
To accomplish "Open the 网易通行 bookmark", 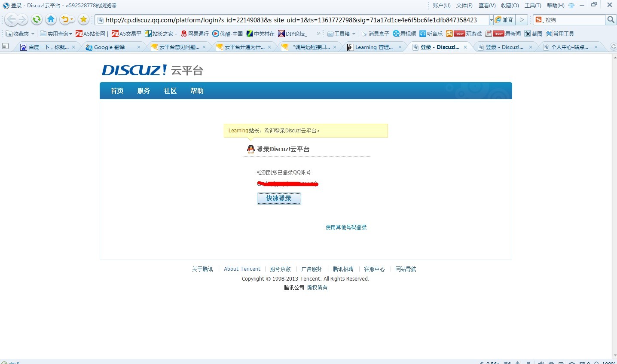I will pos(195,34).
